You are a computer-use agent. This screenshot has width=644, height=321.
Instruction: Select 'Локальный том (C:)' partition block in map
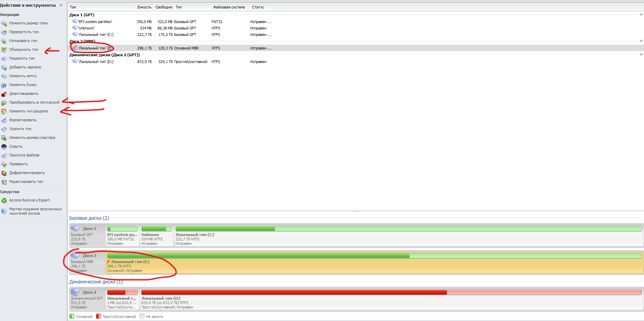point(408,236)
